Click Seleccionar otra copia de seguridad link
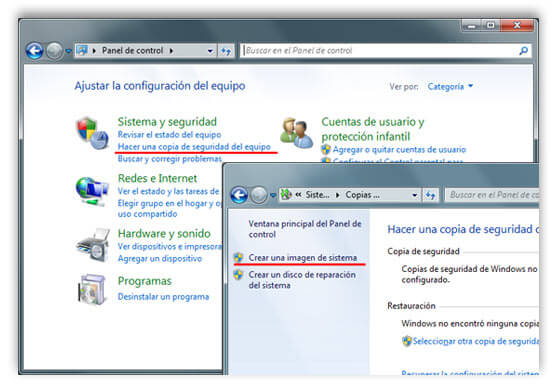Viewport: 560px width, 384px height. tap(476, 341)
